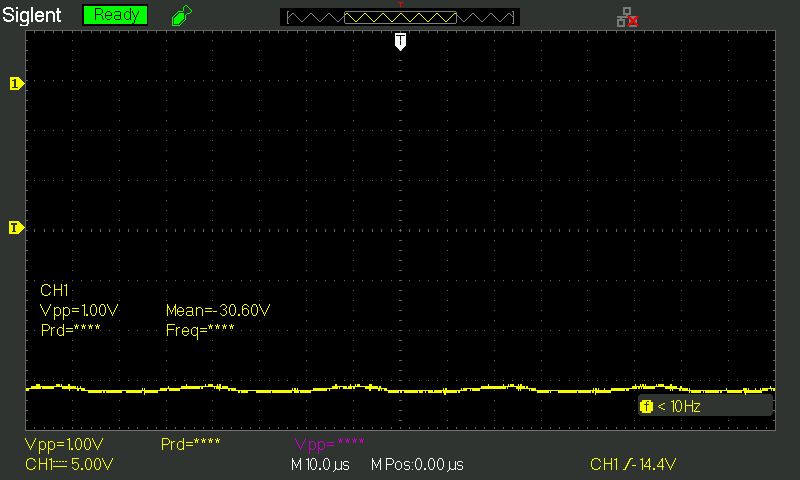
Task: Click the magenta 'Vpp=****' readout
Action: coord(330,444)
